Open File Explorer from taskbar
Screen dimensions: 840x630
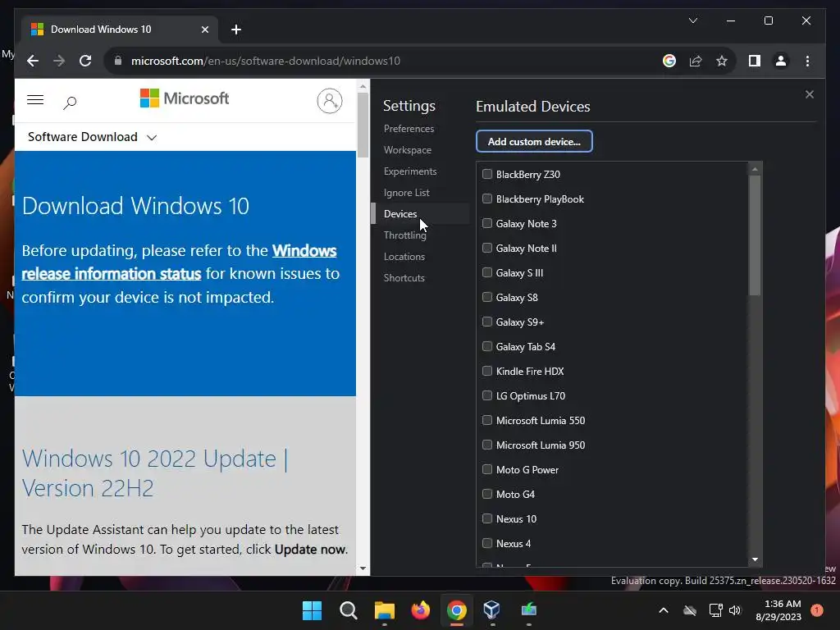384,610
